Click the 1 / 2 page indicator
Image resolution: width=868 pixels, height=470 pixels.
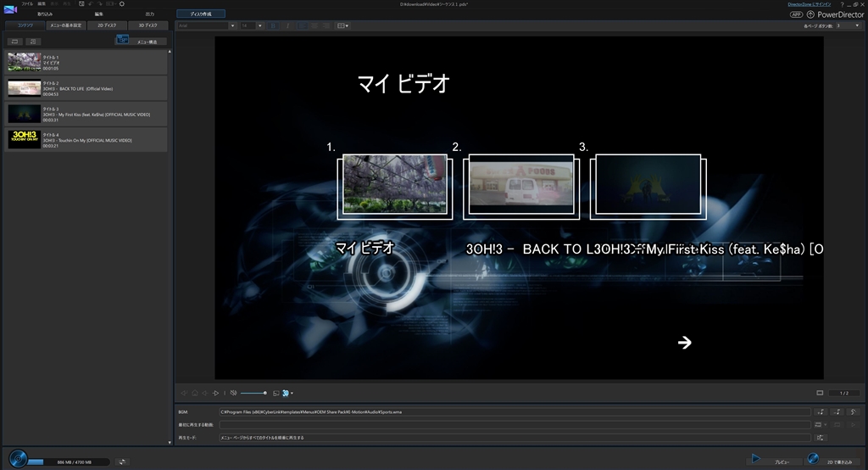click(x=844, y=393)
